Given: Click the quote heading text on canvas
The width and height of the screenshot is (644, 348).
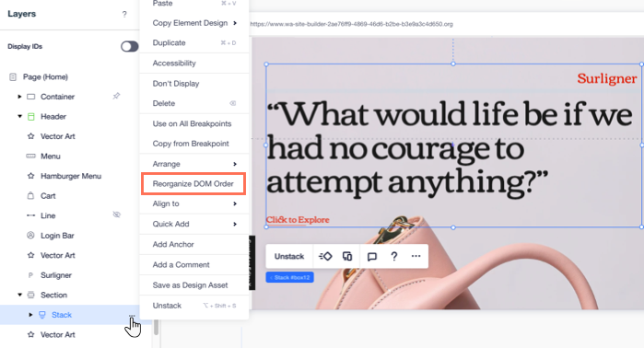Looking at the screenshot, I should [450, 148].
